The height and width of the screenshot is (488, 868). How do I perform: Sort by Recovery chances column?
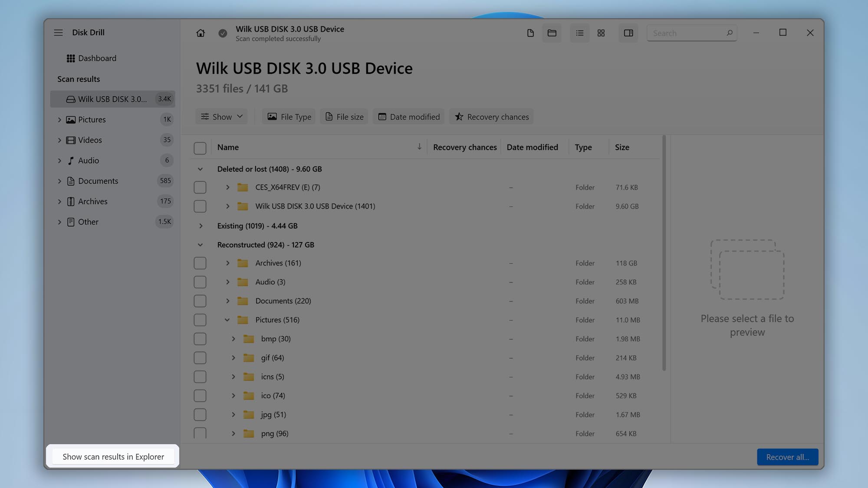465,147
